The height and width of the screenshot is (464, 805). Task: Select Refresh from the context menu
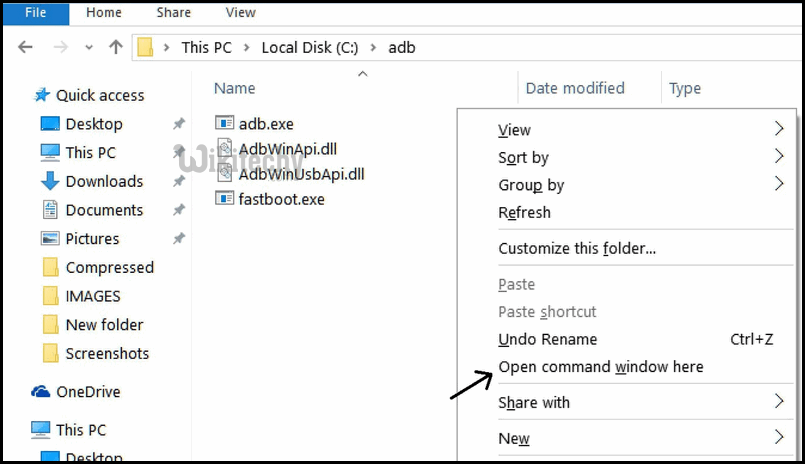coord(524,212)
